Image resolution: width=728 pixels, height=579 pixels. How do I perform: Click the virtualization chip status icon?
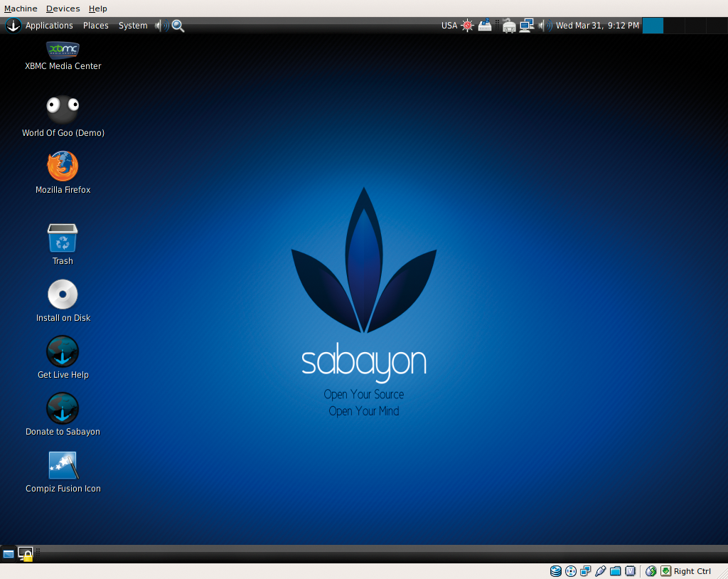(x=630, y=571)
